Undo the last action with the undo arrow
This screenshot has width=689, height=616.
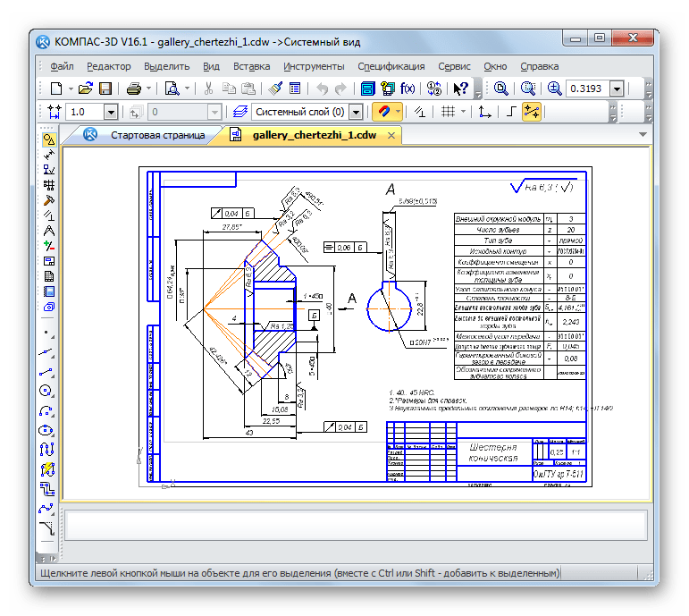tap(322, 89)
